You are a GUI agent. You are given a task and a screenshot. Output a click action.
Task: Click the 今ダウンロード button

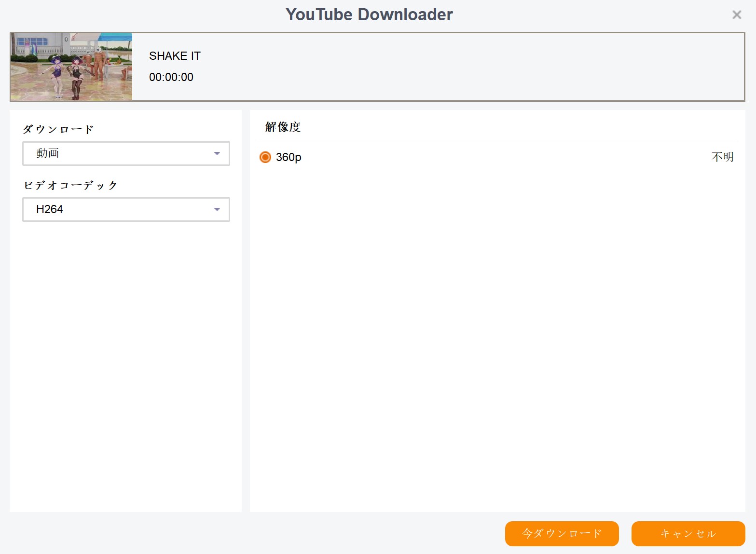(x=562, y=534)
